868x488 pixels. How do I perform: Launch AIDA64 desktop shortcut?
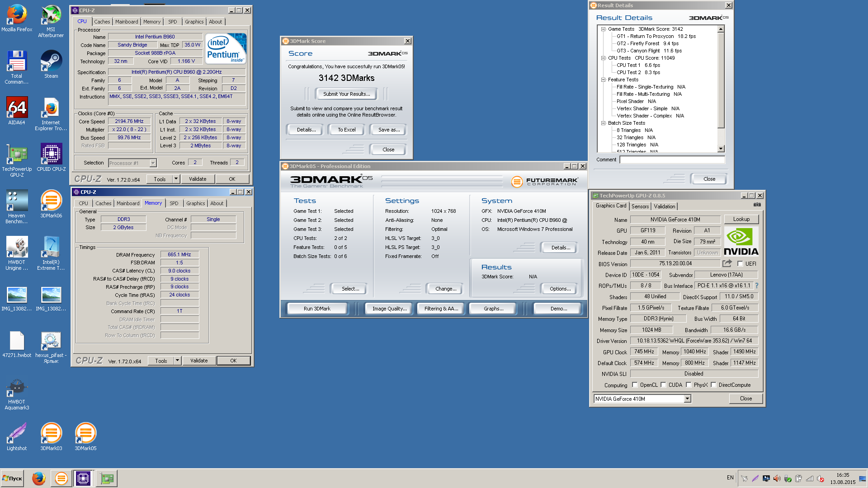tap(17, 111)
